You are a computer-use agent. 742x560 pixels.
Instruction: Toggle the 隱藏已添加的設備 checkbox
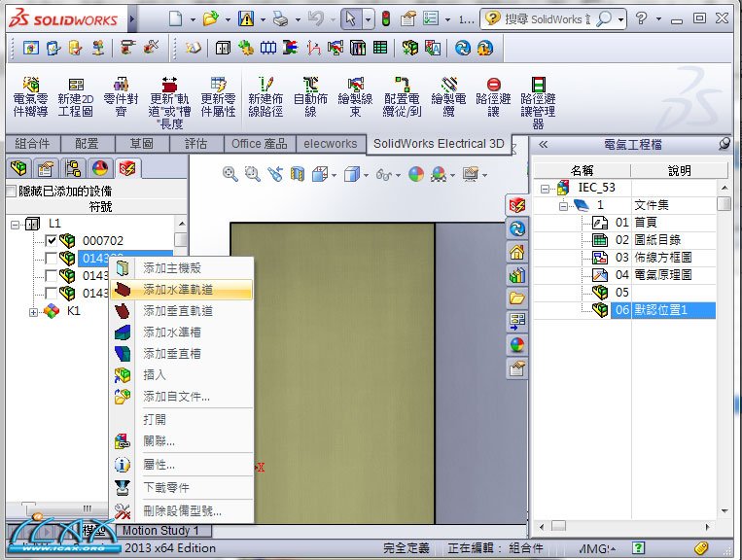12,192
